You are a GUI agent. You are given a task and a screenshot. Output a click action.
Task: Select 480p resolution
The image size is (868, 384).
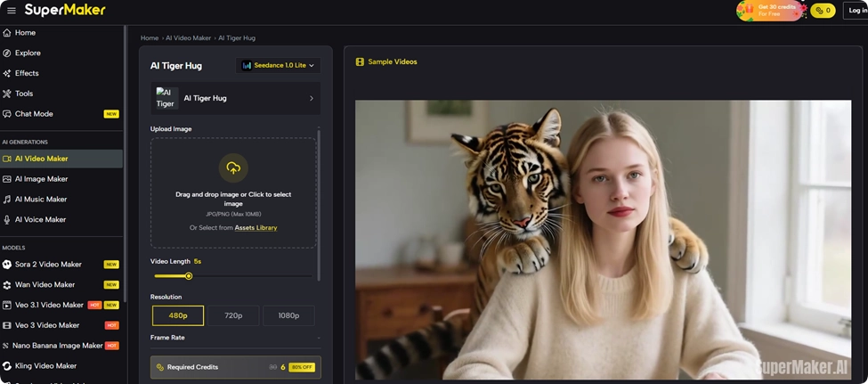pos(178,316)
